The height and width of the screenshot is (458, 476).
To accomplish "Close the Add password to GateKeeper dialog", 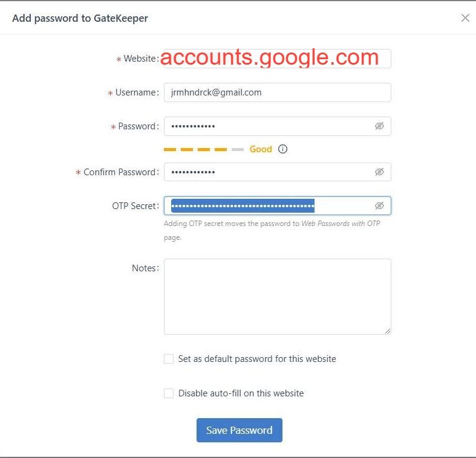I will (465, 18).
